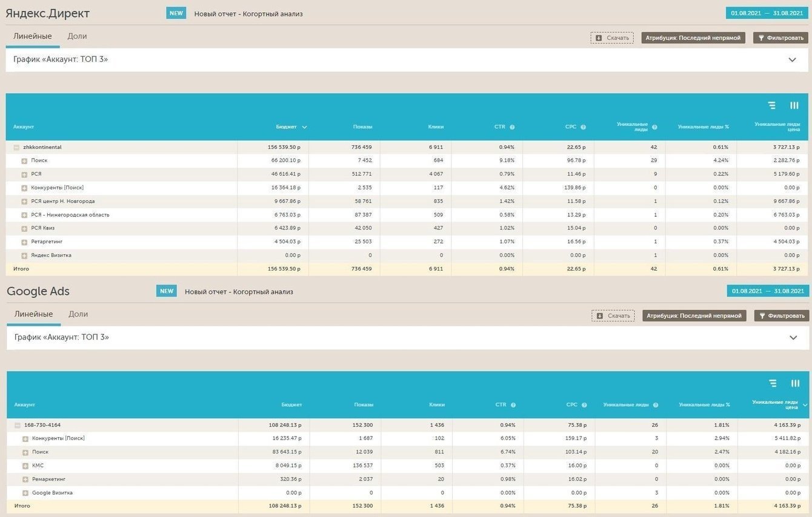Expand РСЯ центр Н. Новгорода row
812x517 pixels.
coord(25,202)
